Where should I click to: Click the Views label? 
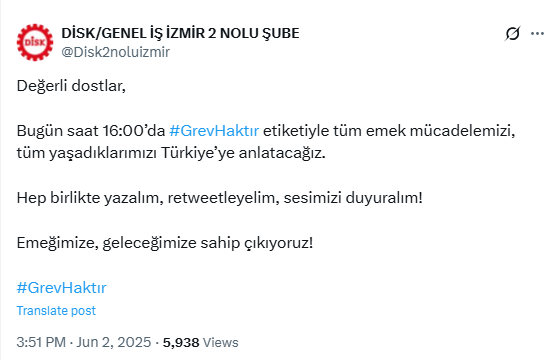coord(220,343)
